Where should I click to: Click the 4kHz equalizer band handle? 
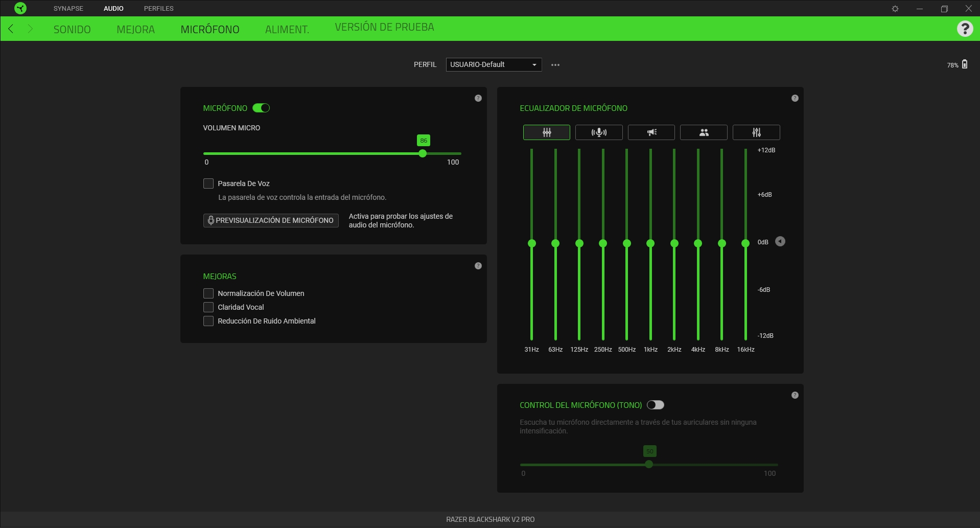[698, 243]
